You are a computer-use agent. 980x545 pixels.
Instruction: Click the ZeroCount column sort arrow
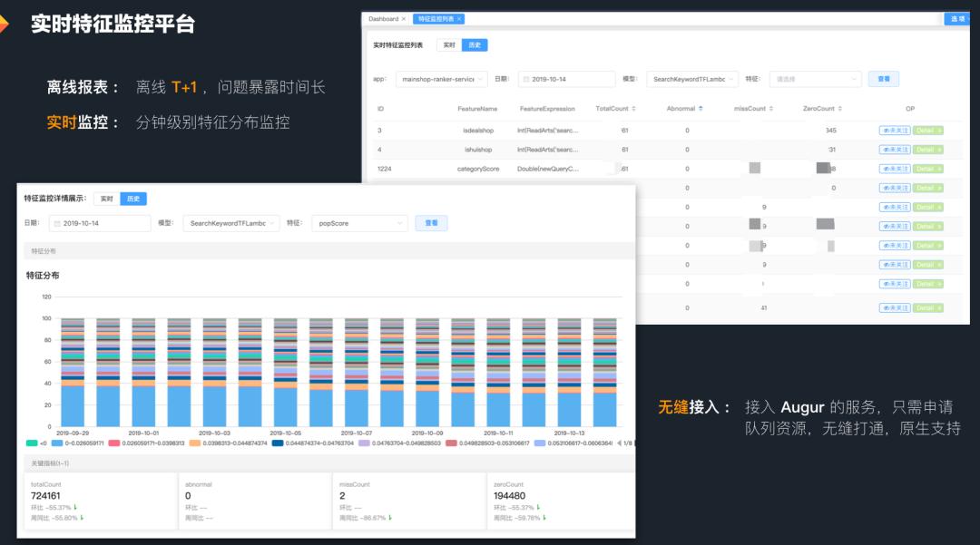[841, 108]
